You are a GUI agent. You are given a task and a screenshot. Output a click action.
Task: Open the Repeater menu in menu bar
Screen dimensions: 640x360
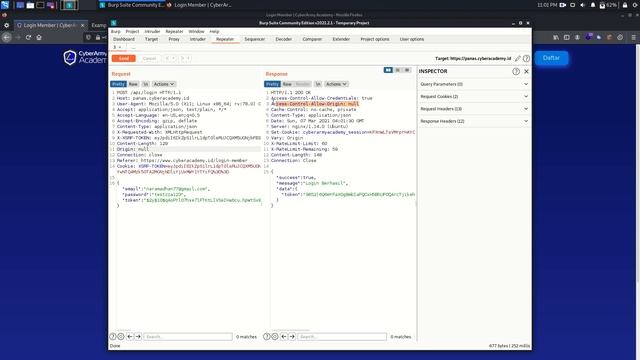(x=174, y=31)
